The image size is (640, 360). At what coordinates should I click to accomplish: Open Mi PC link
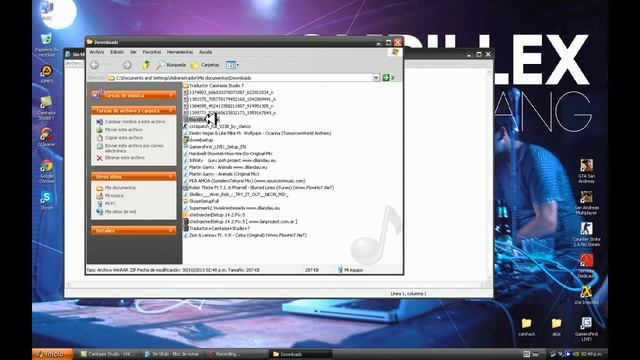tap(110, 204)
